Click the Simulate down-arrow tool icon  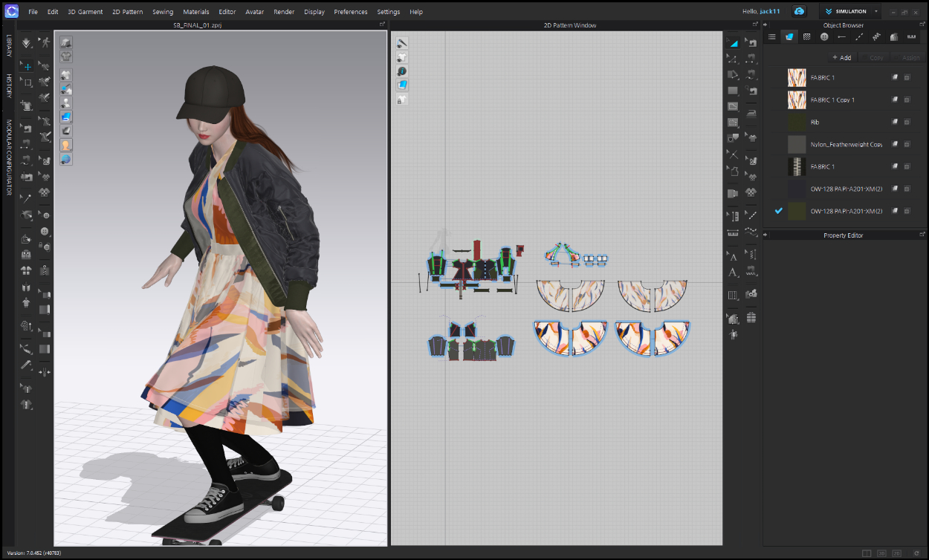point(27,44)
